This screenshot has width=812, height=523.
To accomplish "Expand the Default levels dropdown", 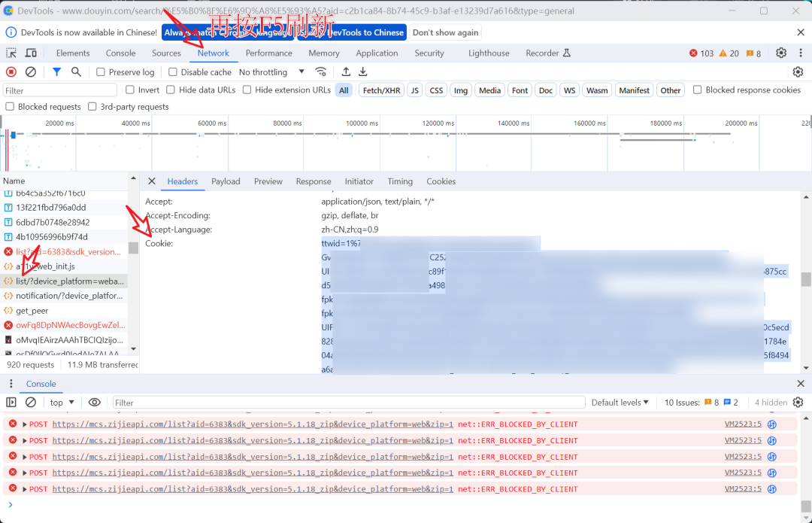I will [620, 403].
